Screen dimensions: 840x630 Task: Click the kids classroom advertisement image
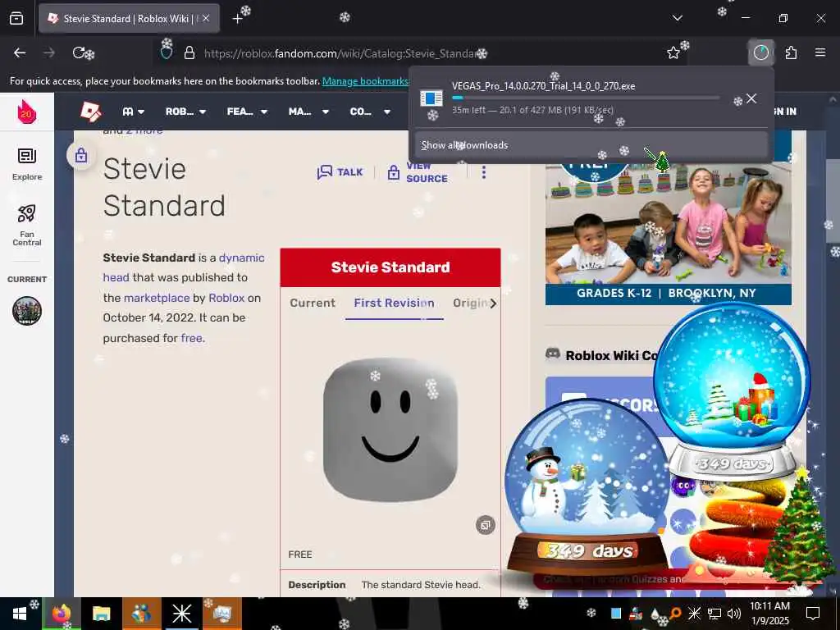pos(668,231)
